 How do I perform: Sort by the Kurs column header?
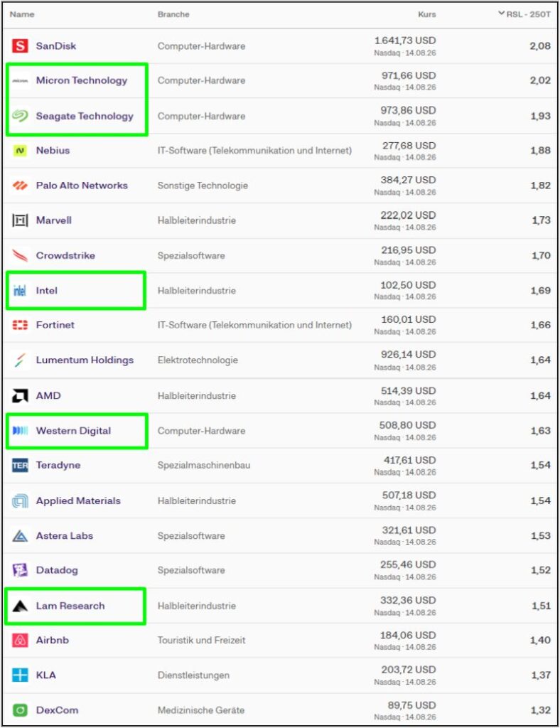426,14
